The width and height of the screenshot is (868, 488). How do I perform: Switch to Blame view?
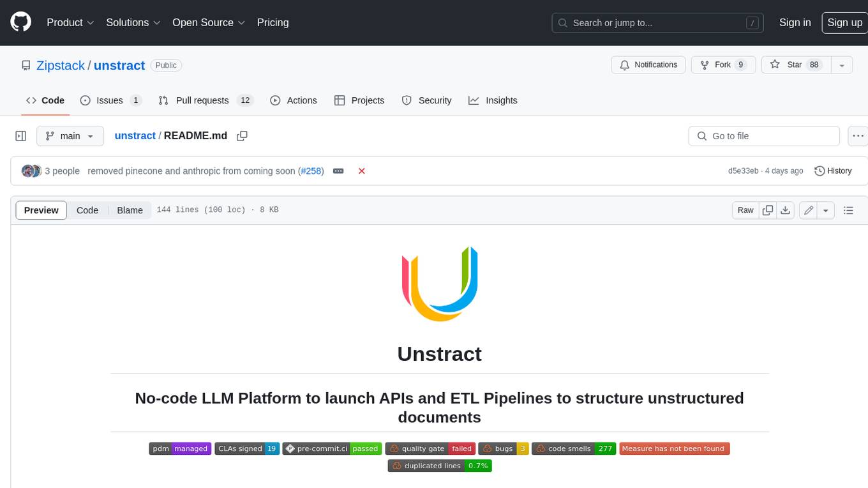point(130,210)
